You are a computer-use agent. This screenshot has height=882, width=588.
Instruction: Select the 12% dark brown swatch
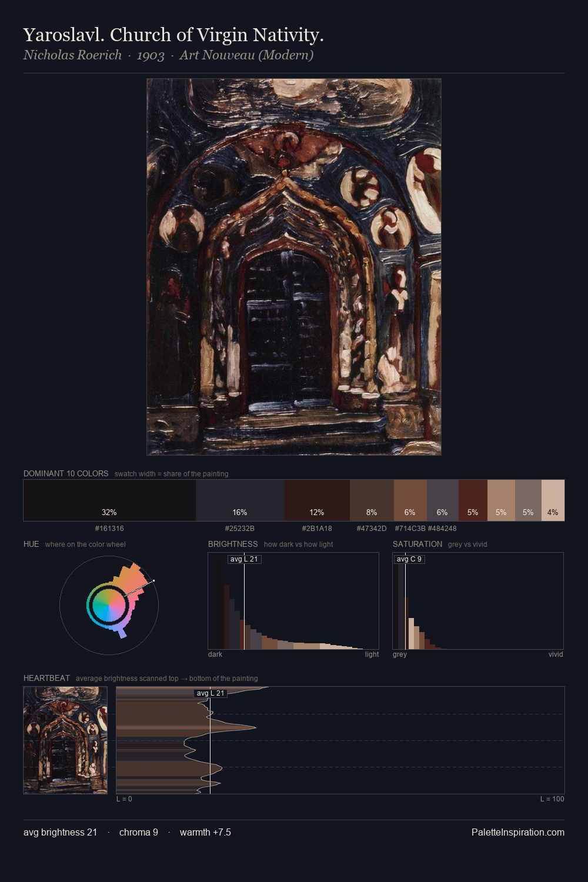pyautogui.click(x=317, y=500)
